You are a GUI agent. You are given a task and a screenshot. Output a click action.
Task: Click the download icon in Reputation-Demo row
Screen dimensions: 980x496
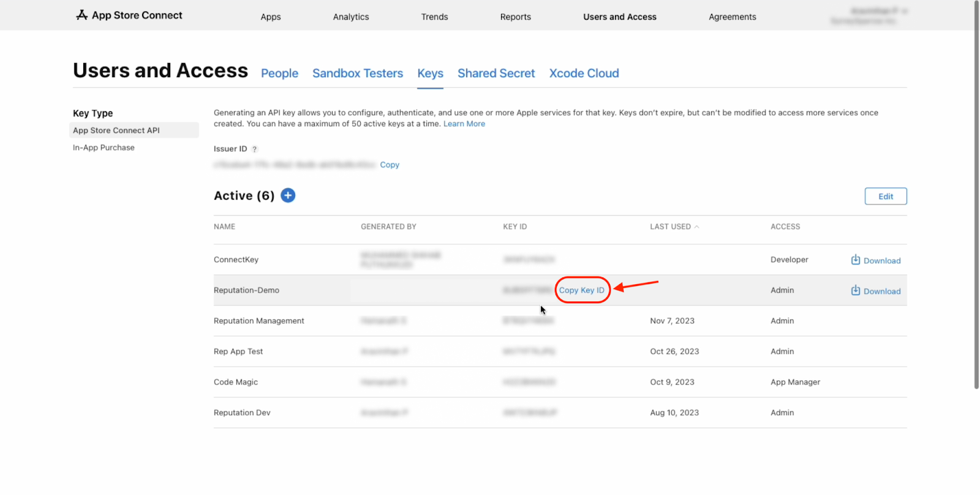point(856,291)
